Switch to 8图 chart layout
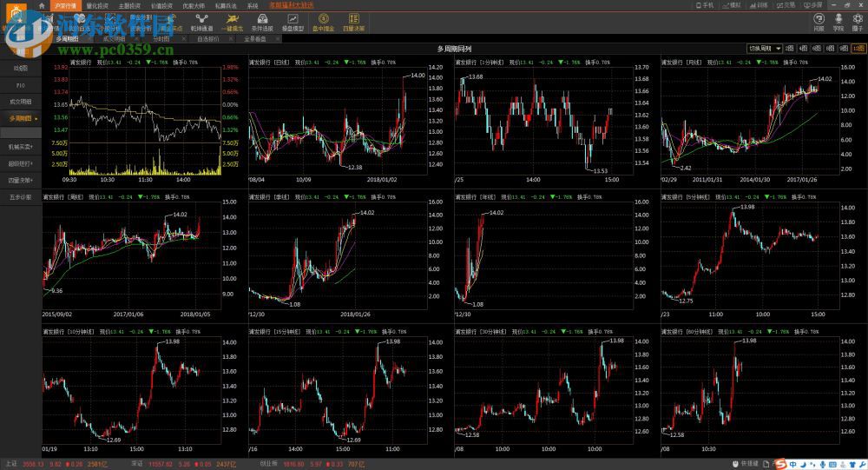This screenshot has height=470, width=868. click(830, 49)
